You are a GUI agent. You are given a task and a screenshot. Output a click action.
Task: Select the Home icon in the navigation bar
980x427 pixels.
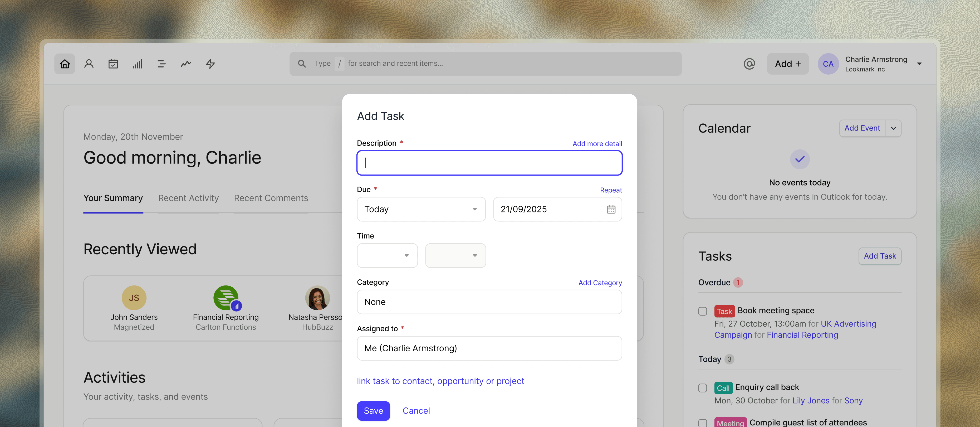(65, 64)
